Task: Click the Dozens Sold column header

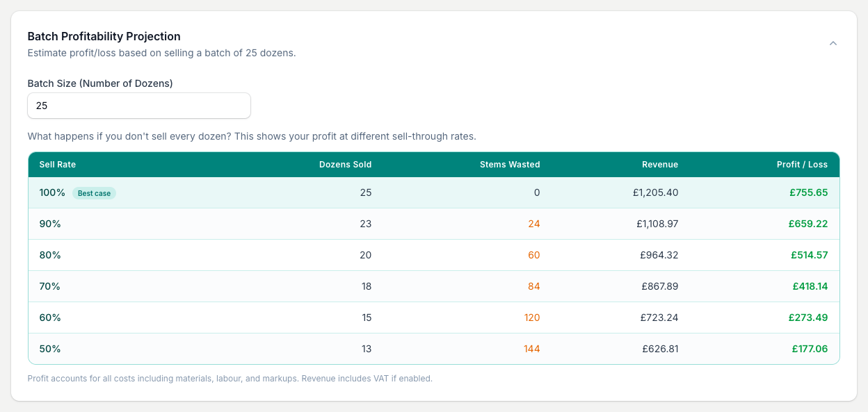Action: [x=345, y=165]
